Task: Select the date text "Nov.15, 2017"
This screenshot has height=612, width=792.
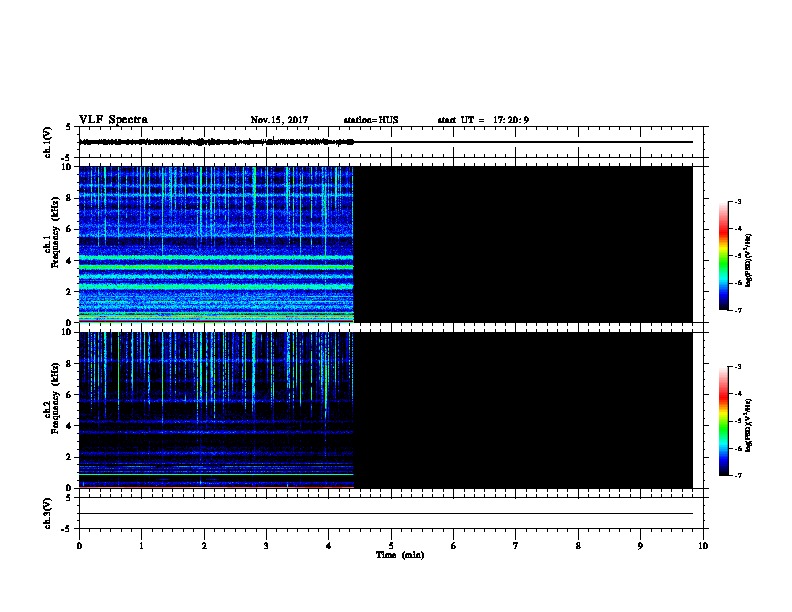Action: [x=279, y=120]
